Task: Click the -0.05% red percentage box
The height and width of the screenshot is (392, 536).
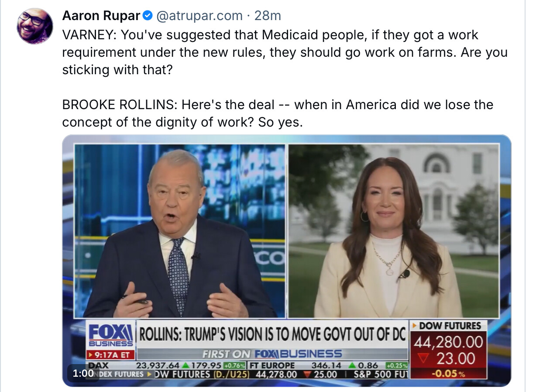Action: pos(448,374)
